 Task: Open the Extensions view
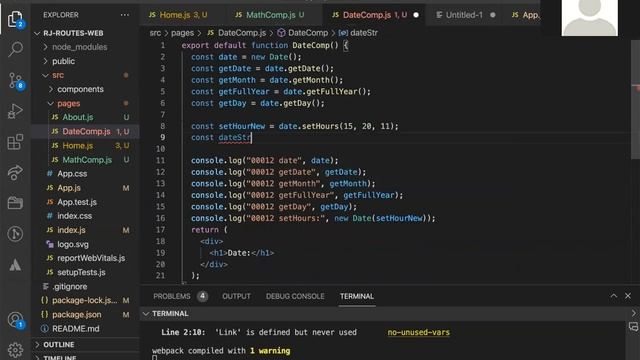tap(15, 142)
